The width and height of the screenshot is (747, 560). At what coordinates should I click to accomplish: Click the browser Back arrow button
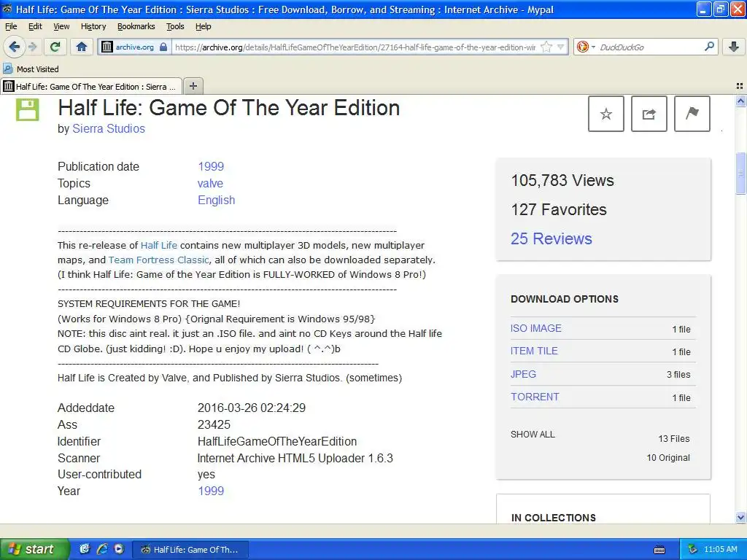pos(14,47)
